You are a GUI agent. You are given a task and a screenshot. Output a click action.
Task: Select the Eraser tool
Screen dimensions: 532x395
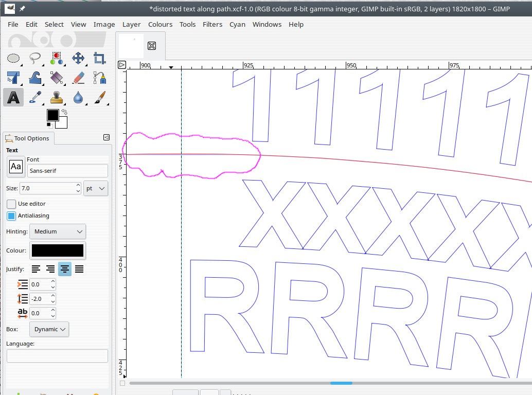tap(78, 78)
